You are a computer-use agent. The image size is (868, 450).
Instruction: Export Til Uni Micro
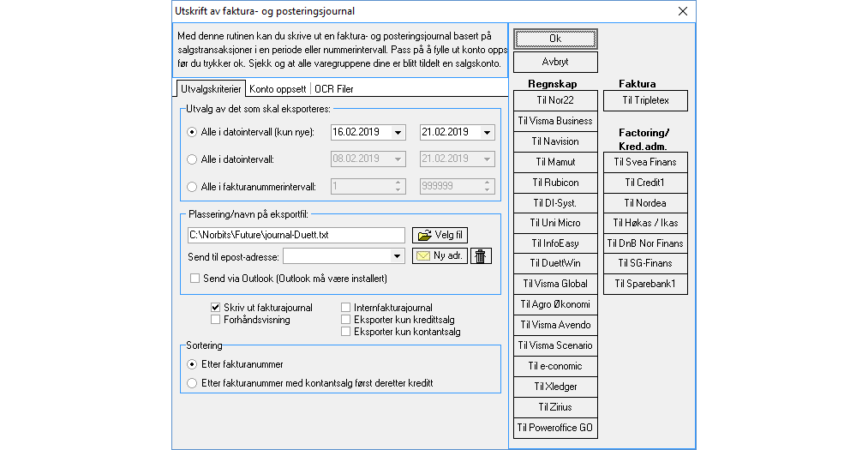point(555,223)
